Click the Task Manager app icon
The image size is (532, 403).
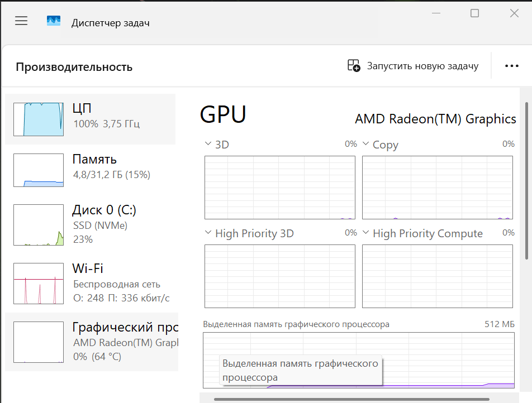pyautogui.click(x=53, y=20)
